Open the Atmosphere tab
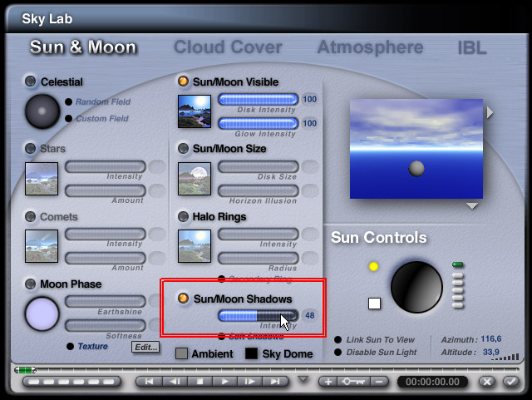The width and height of the screenshot is (532, 400). click(x=370, y=47)
